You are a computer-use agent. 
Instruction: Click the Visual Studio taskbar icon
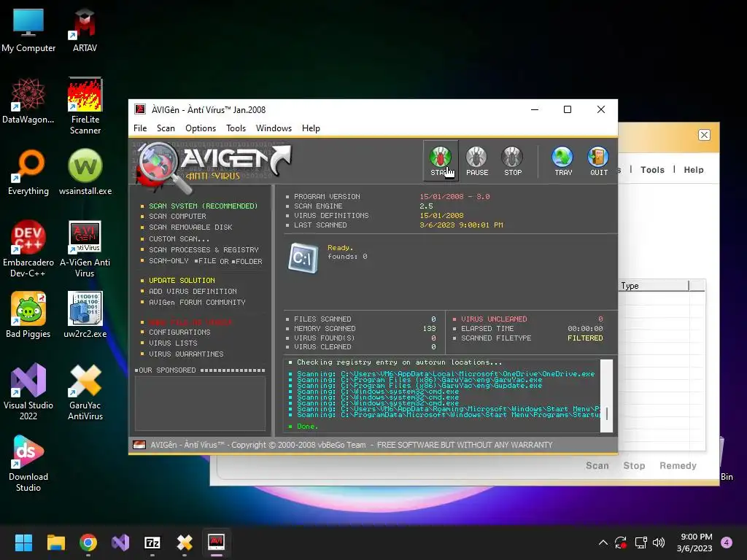coord(120,542)
